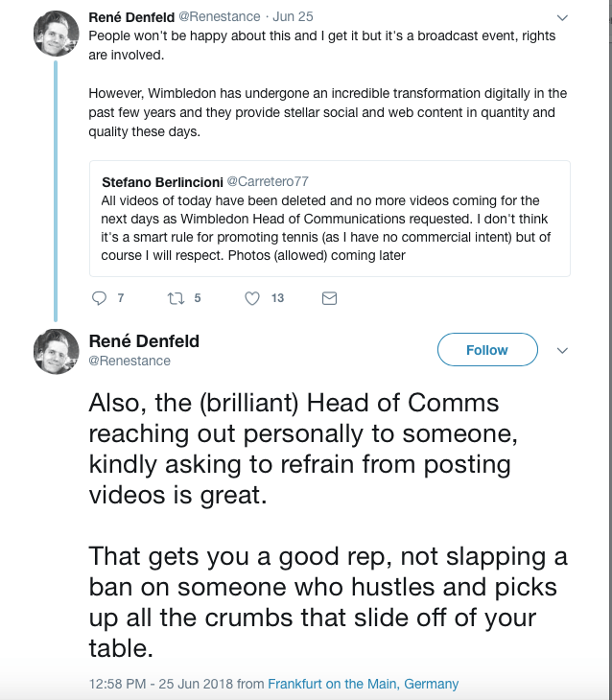Open the René Denfeld name link in first tweet

pyautogui.click(x=131, y=17)
